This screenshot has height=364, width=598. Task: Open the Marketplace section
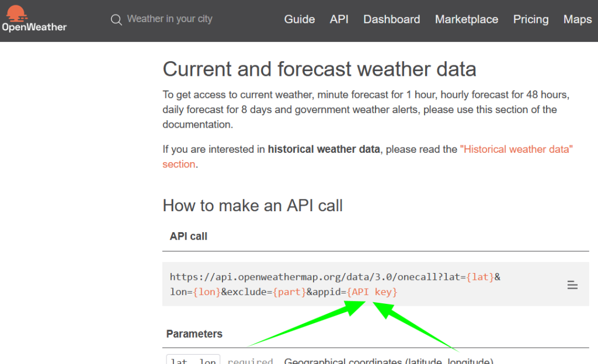[x=466, y=19]
